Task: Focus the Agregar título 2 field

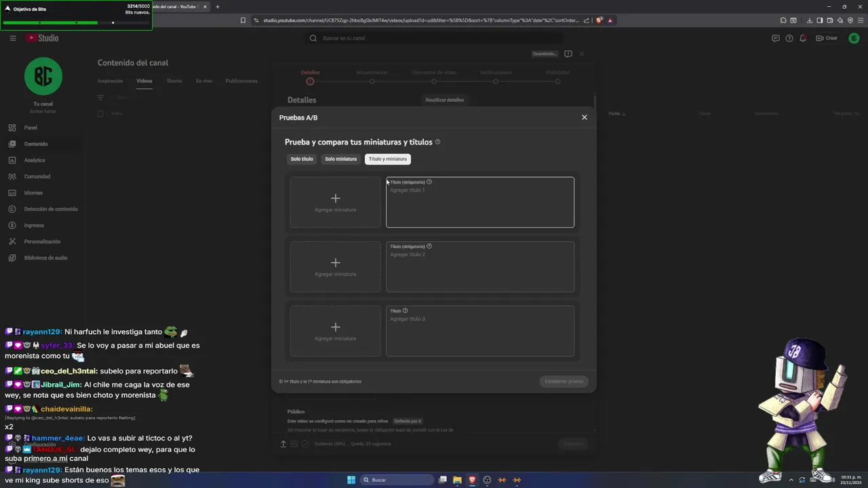Action: (x=480, y=266)
